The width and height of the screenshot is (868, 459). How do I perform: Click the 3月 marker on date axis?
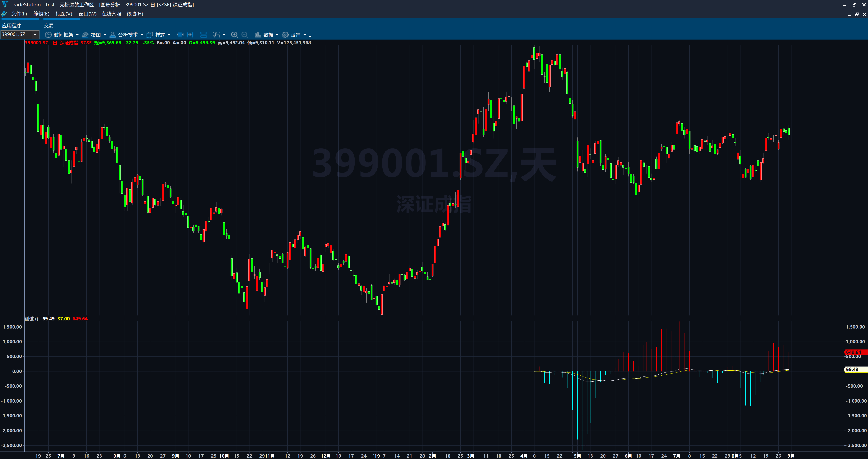pos(471,456)
